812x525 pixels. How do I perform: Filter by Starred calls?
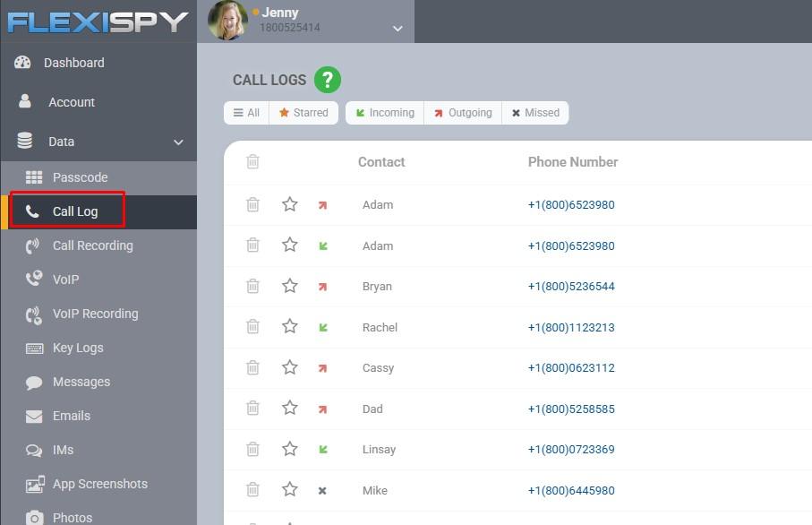point(303,113)
